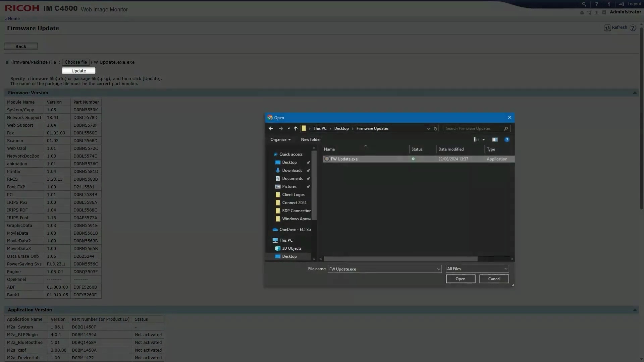Click the horizontal scrollbar in file list
This screenshot has width=644, height=362.
400,259
